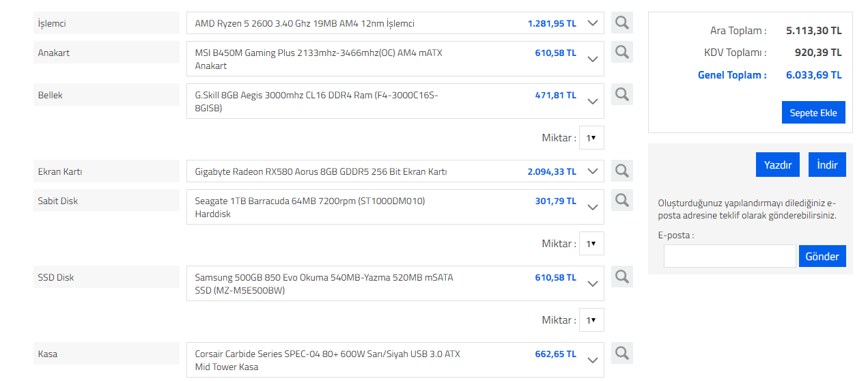This screenshot has height=381, width=868.
Task: Click the 6.033,69 TL grand total value
Action: point(814,75)
